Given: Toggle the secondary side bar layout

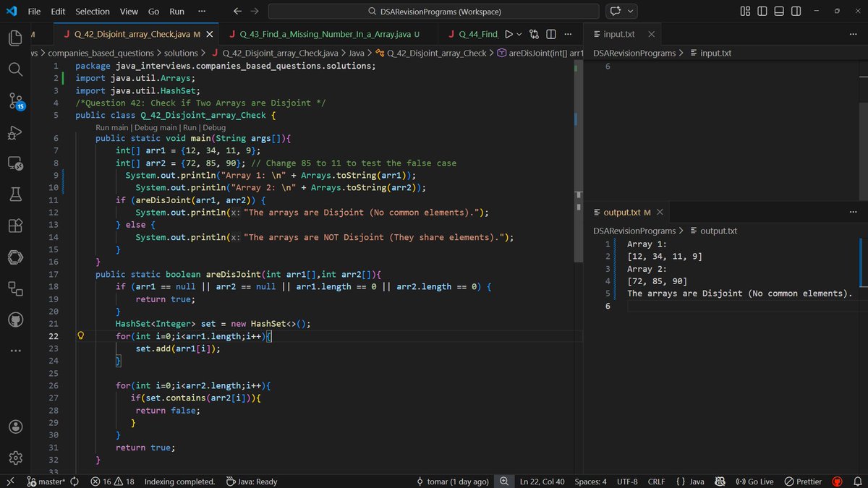Looking at the screenshot, I should 796,12.
